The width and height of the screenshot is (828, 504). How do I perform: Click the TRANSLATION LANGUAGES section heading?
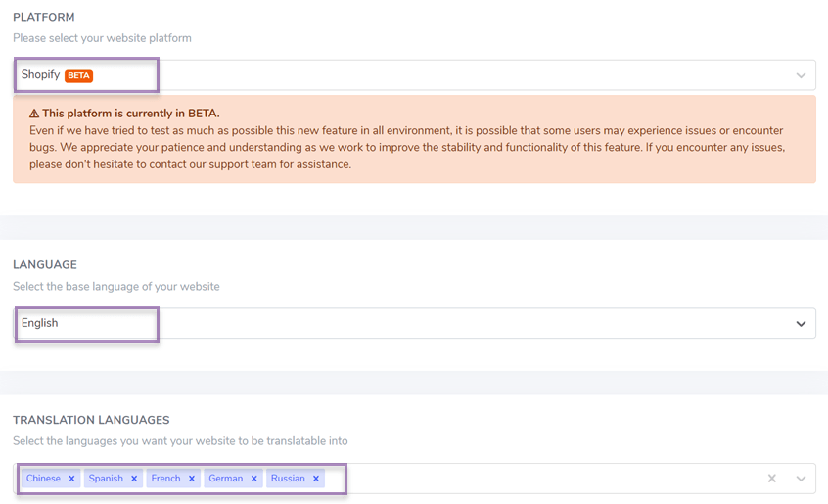91,420
